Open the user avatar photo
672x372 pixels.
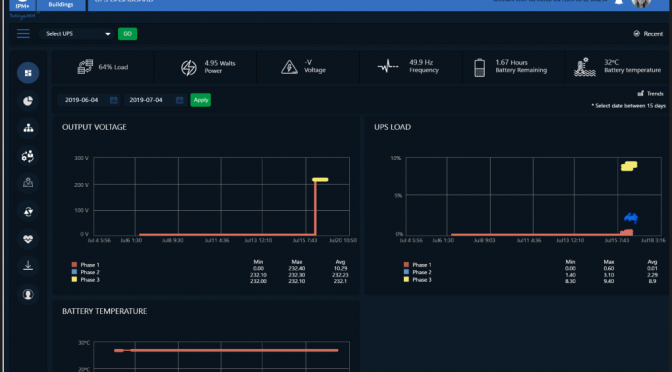[x=641, y=3]
